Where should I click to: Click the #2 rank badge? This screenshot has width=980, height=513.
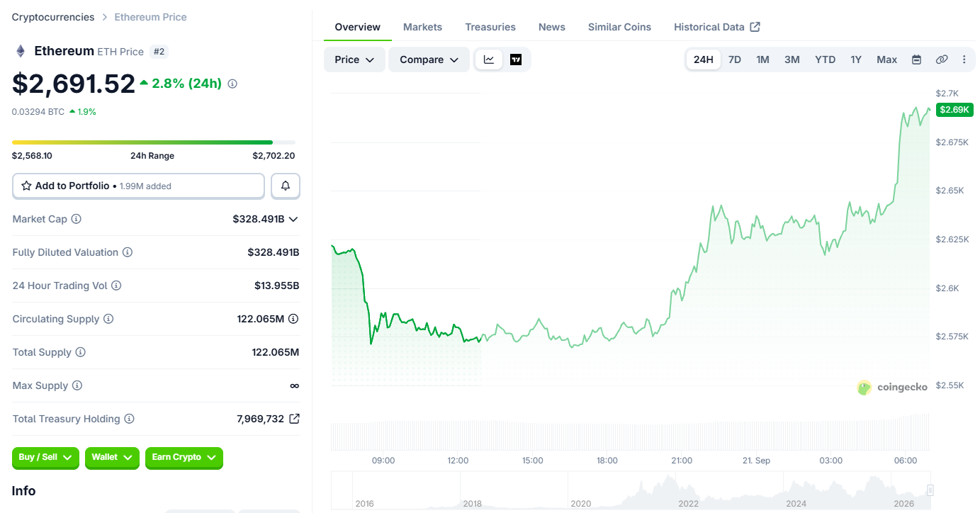[159, 52]
